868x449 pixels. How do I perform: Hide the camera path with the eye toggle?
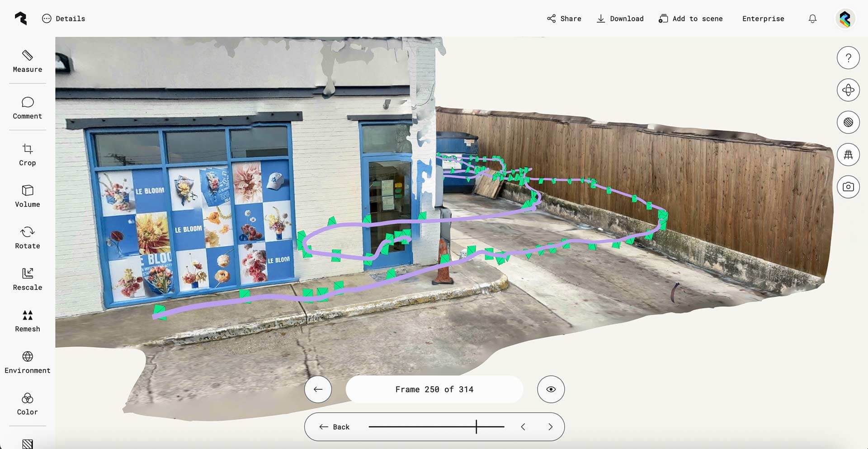pyautogui.click(x=551, y=389)
